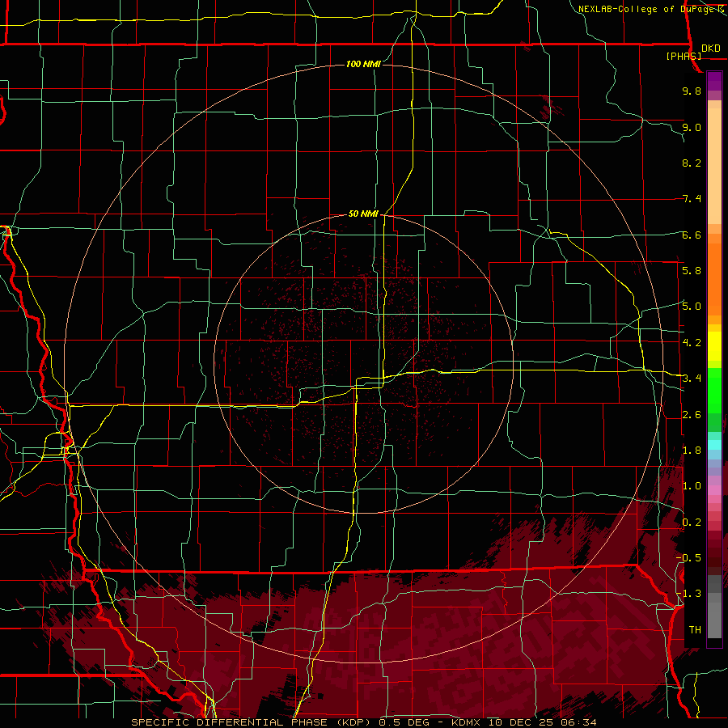Select the 1.8 legend value
This screenshot has width=728, height=728.
coord(692,451)
